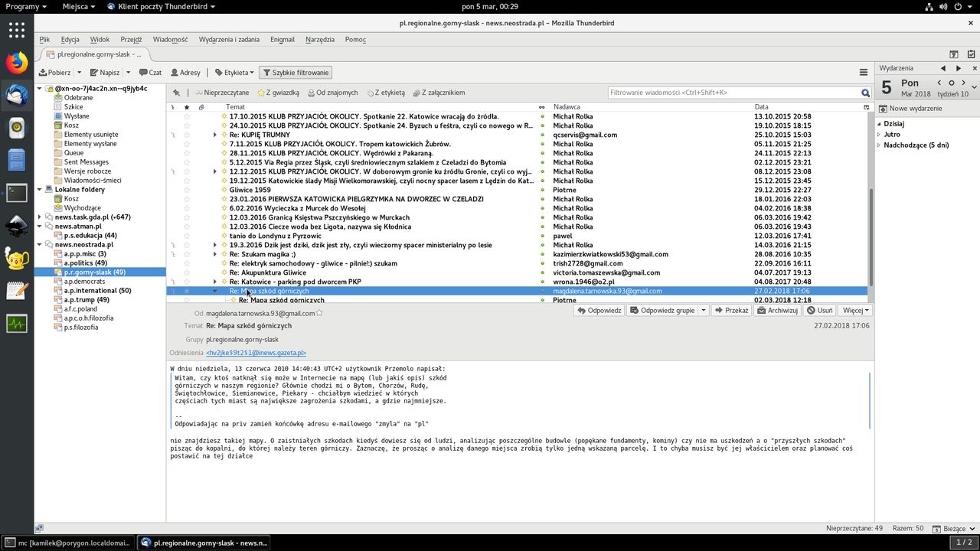
Task: Open the Narzędzia menu
Action: (319, 39)
